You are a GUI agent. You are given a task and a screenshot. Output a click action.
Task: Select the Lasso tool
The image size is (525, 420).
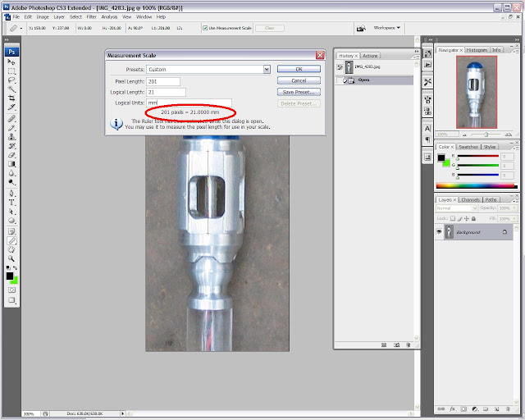[x=11, y=80]
